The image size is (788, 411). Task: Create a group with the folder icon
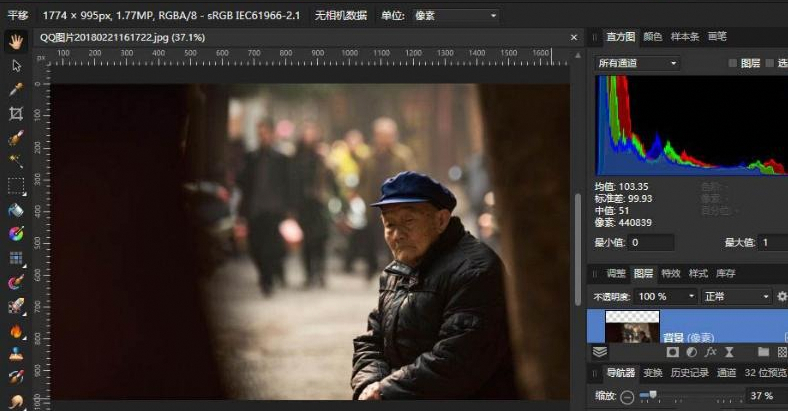click(763, 352)
